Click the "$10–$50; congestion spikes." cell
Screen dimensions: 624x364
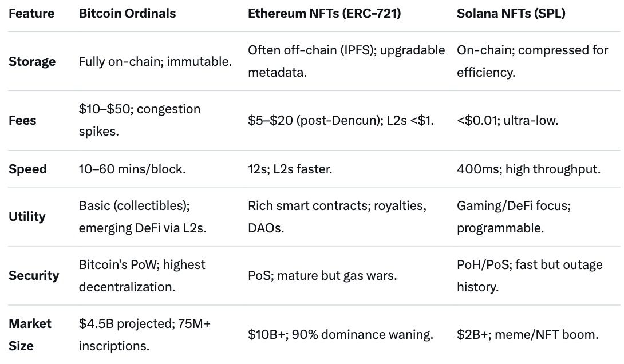(140, 120)
